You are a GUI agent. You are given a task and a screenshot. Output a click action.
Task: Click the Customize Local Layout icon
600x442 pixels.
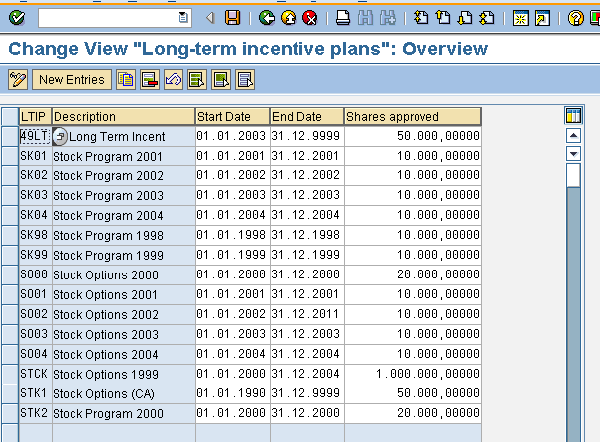[595, 18]
